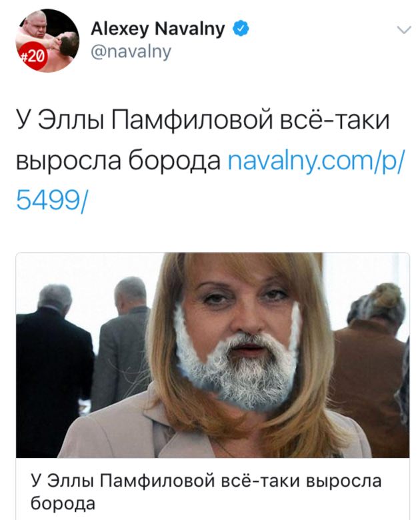The height and width of the screenshot is (520, 420).
Task: Open the tweet options chevron menu
Action: pyautogui.click(x=404, y=30)
